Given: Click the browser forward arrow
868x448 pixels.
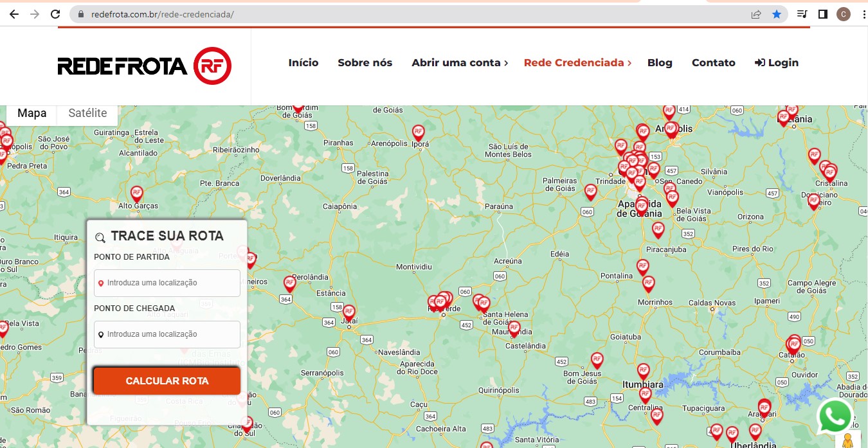Looking at the screenshot, I should pyautogui.click(x=34, y=14).
